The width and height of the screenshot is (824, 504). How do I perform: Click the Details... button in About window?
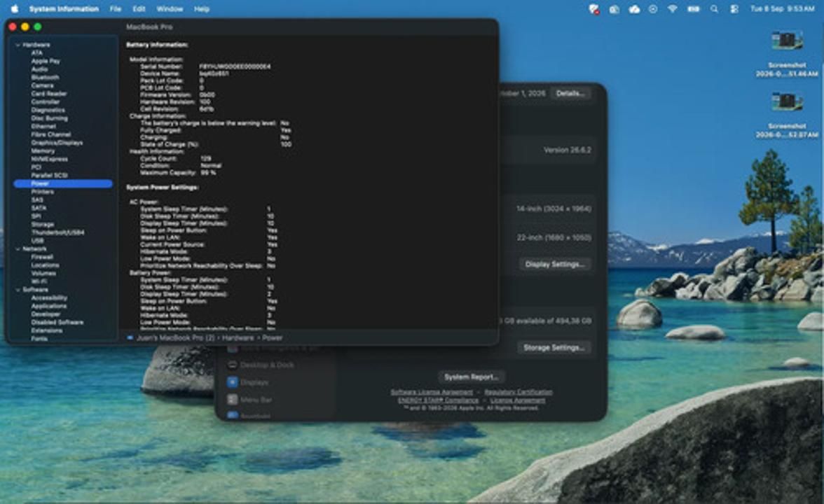(x=570, y=94)
